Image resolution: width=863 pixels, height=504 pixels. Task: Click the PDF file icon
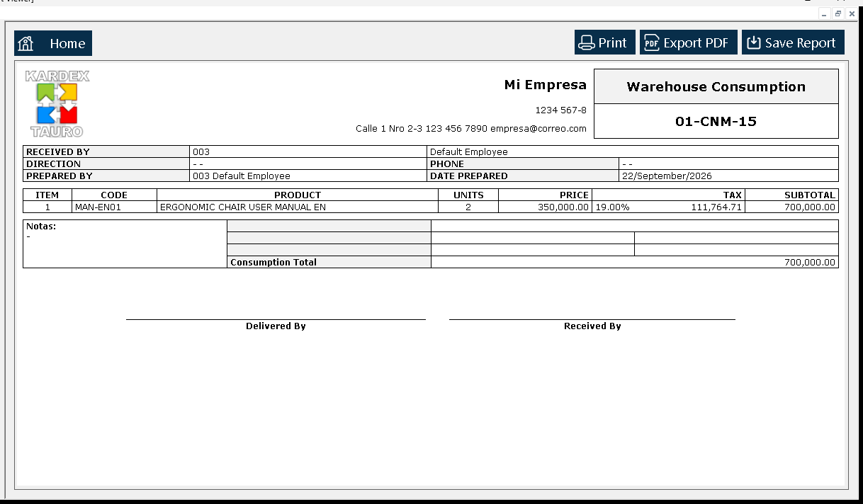[651, 43]
